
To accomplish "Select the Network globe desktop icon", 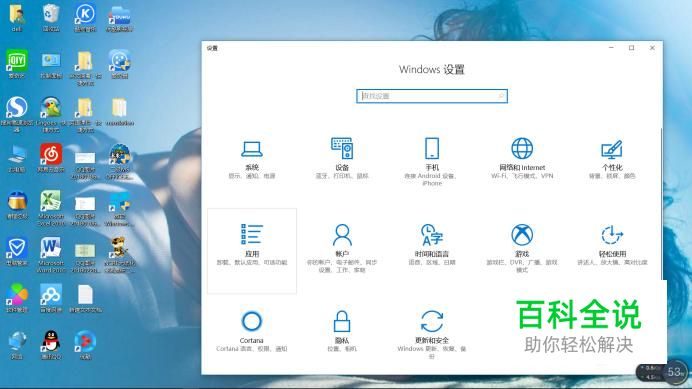I will (17, 345).
